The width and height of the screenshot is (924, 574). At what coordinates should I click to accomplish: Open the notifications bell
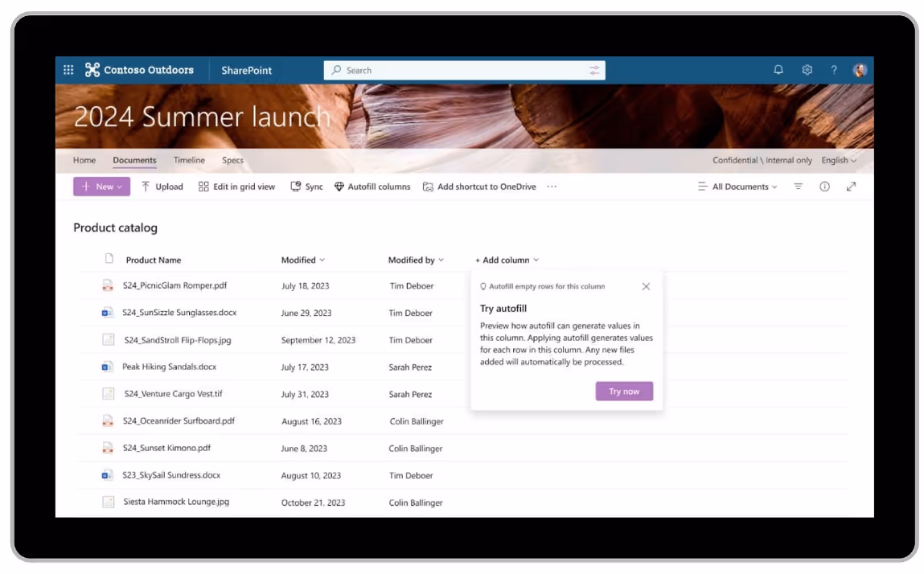coord(778,70)
